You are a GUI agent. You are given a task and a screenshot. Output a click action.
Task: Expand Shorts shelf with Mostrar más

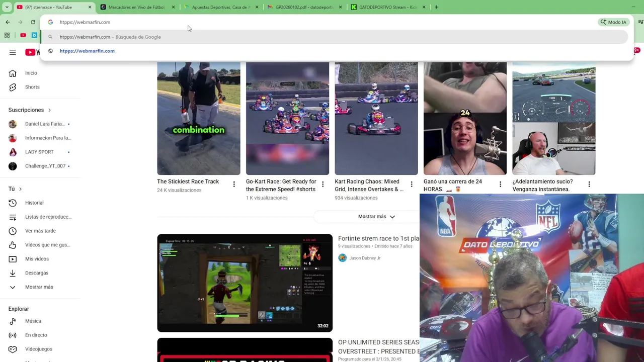(x=376, y=217)
